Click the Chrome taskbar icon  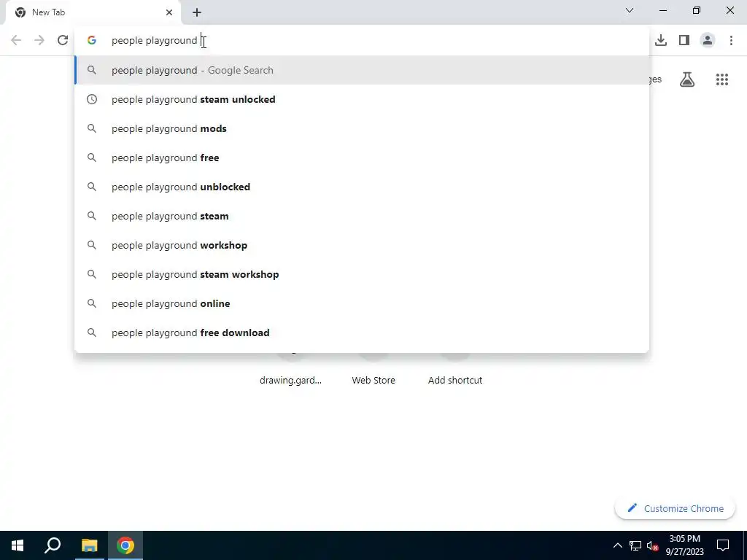tap(125, 545)
